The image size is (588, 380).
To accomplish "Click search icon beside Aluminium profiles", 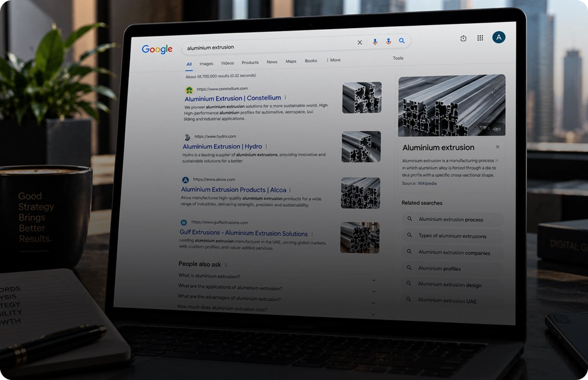I will pos(409,268).
